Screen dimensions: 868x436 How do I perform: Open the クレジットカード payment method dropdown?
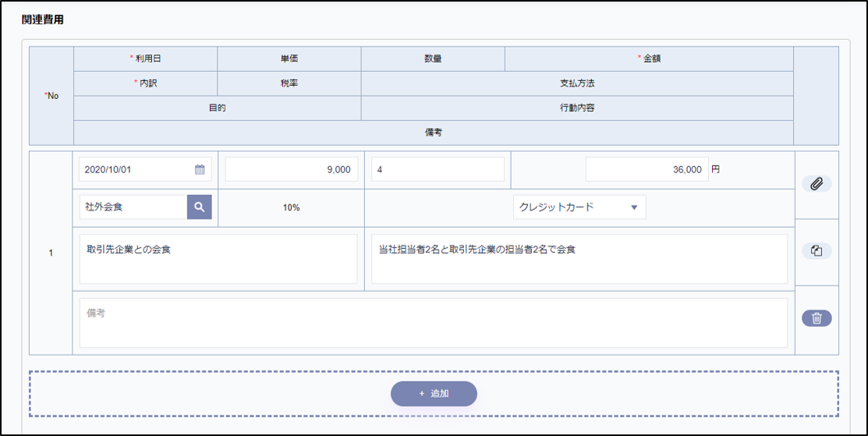579,207
